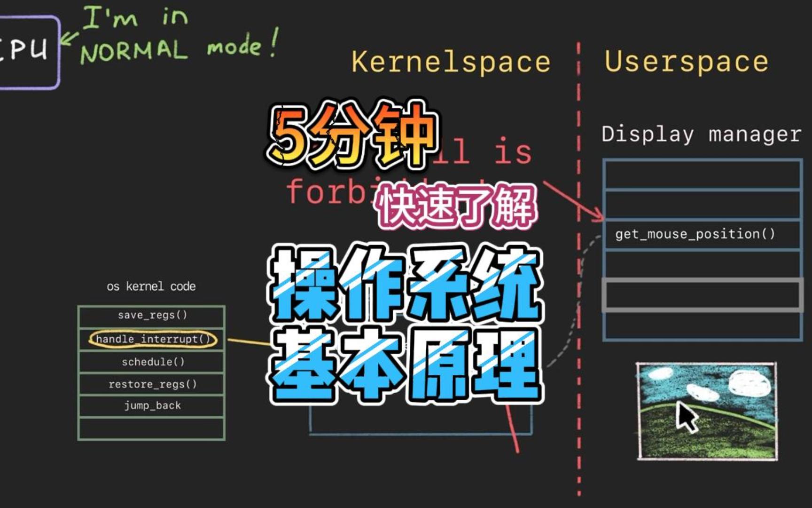The height and width of the screenshot is (508, 812).
Task: Click the Userspace heading
Action: 686,60
